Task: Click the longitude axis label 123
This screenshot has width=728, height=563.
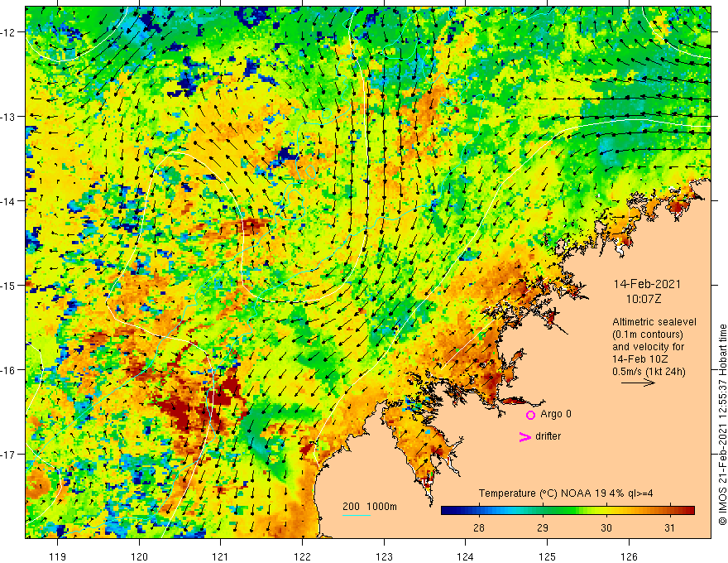Action: (384, 556)
